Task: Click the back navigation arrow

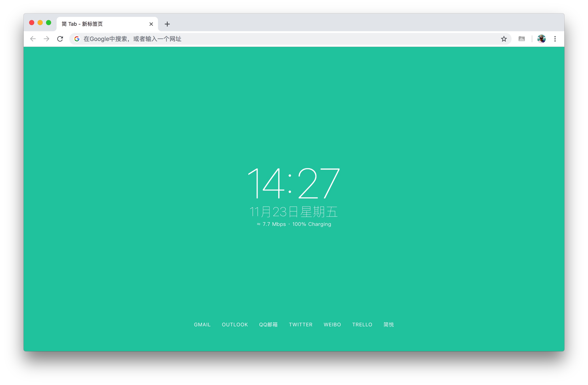Action: coord(33,39)
